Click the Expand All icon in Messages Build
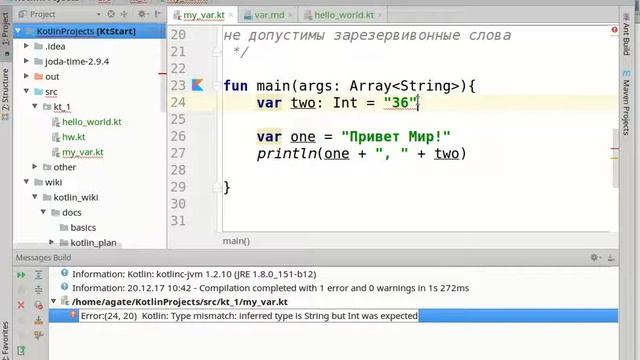 [x=38, y=275]
